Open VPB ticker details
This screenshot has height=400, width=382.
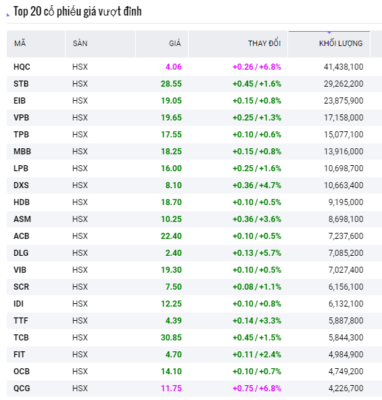[x=21, y=118]
